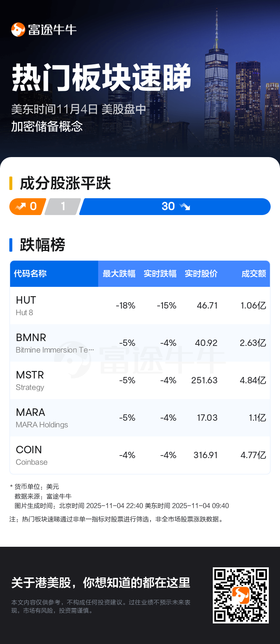Click the 成分股涨平跌 section heading
This screenshot has width=280, height=644.
65,184
